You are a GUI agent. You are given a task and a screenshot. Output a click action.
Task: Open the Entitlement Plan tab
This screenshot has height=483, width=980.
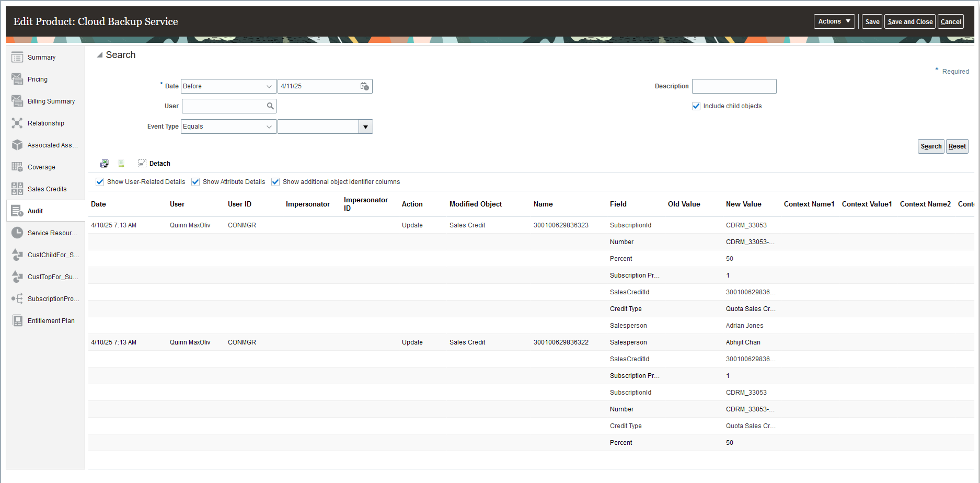pos(51,321)
